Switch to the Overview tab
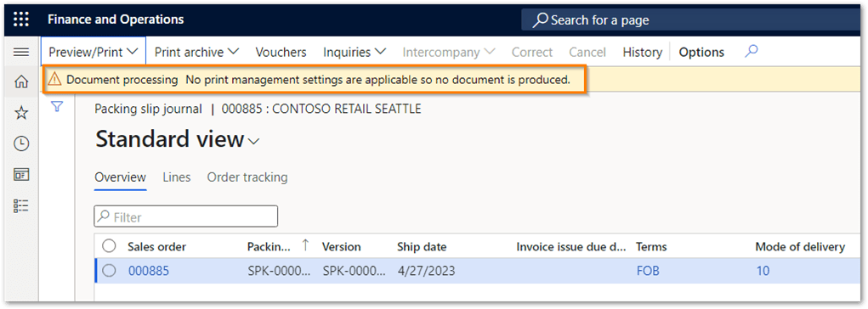 pos(120,177)
